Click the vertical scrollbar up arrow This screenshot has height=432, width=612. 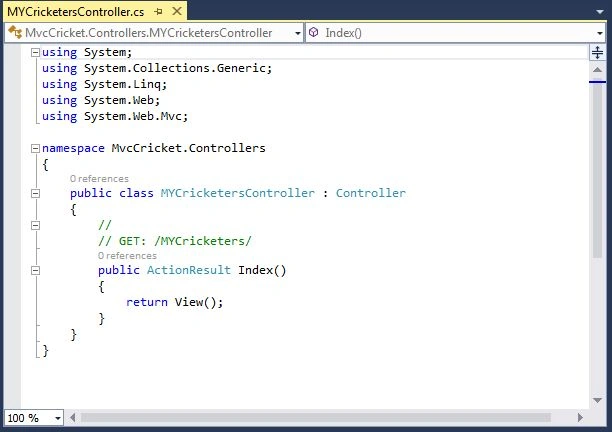pos(597,69)
